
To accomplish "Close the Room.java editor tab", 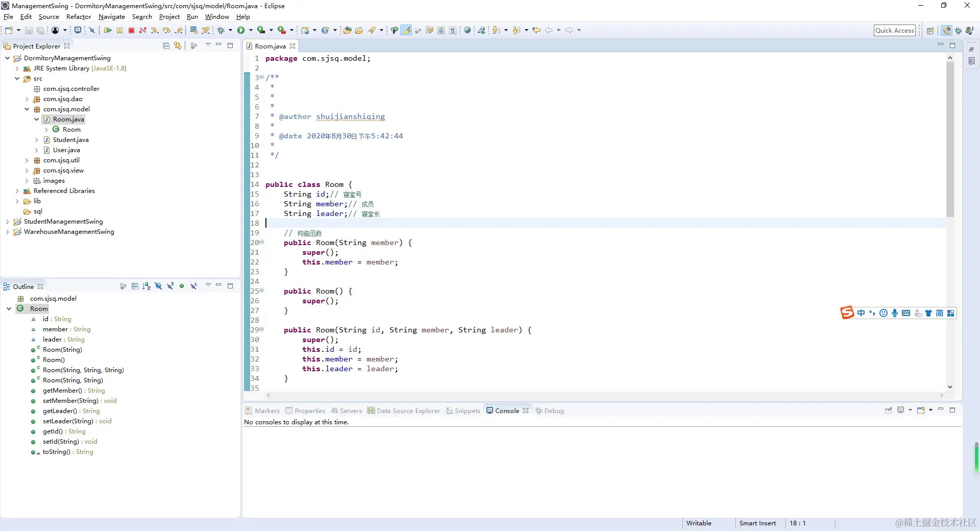I will point(292,46).
